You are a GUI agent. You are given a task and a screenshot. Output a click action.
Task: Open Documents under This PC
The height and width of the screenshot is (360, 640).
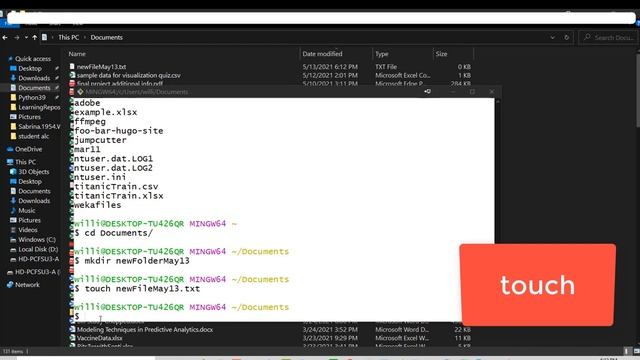coord(34,191)
